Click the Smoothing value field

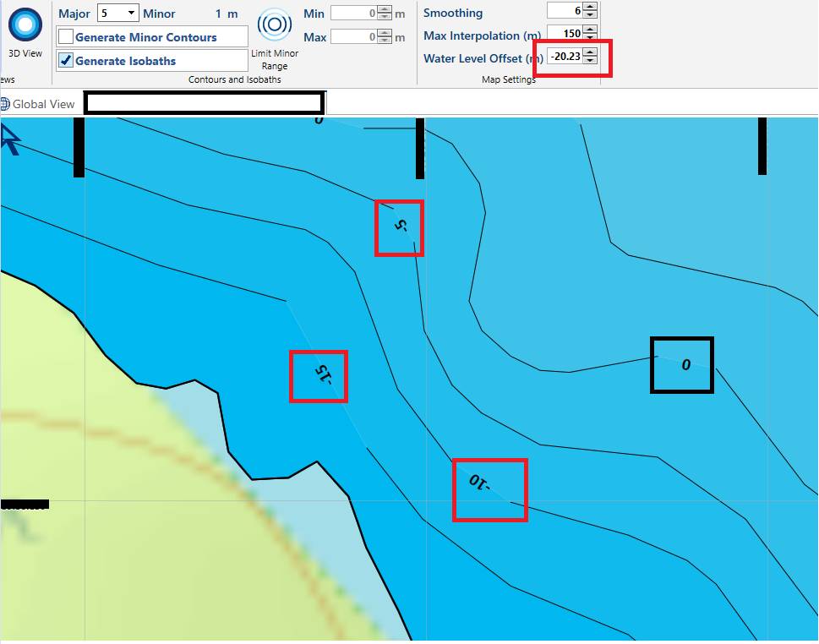tap(565, 11)
